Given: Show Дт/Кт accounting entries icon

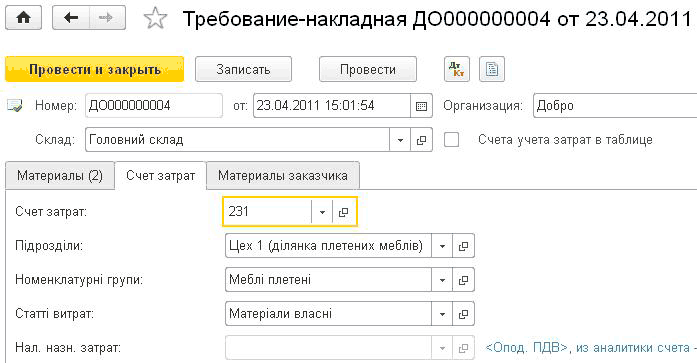Looking at the screenshot, I should click(x=457, y=69).
